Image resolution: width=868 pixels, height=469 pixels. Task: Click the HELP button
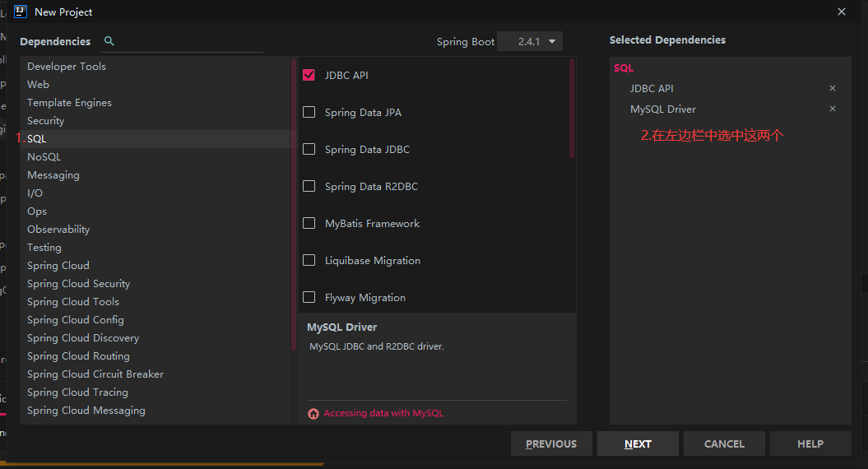(810, 443)
